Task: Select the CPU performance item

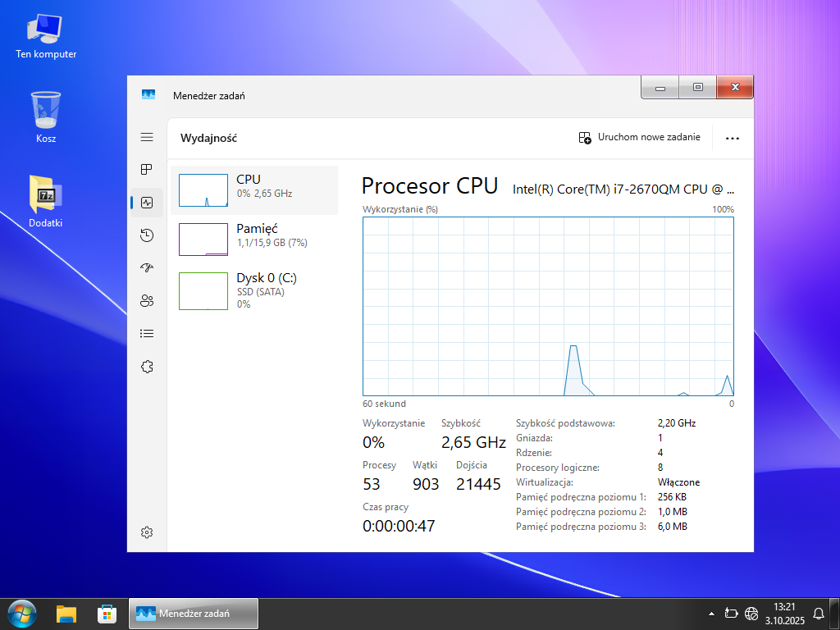Action: pyautogui.click(x=254, y=190)
